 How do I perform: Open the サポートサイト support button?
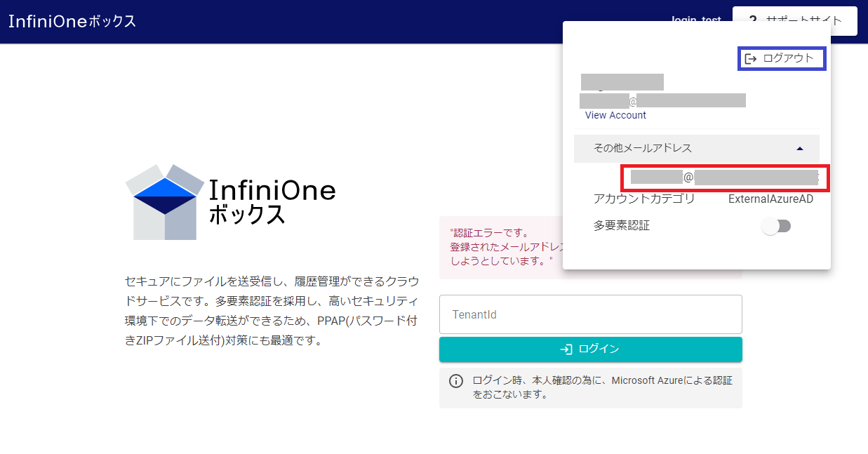(794, 20)
